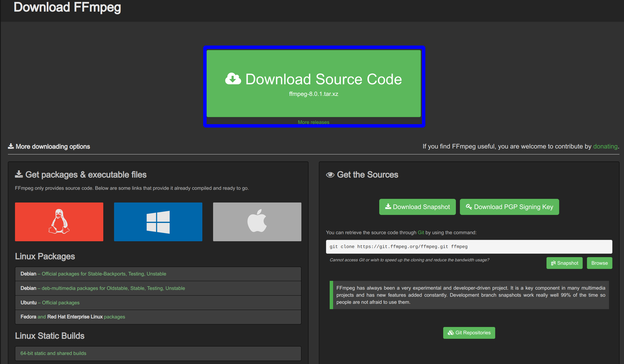Image resolution: width=624 pixels, height=364 pixels.
Task: Click the Linux penguin icon tile
Action: click(59, 222)
